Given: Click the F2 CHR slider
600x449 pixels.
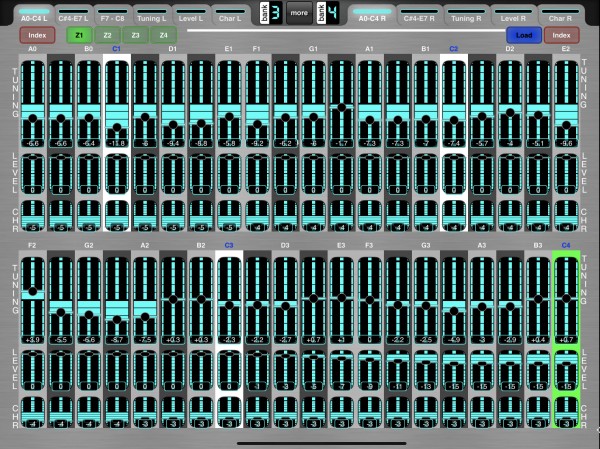Looking at the screenshot, I should pyautogui.click(x=33, y=412).
